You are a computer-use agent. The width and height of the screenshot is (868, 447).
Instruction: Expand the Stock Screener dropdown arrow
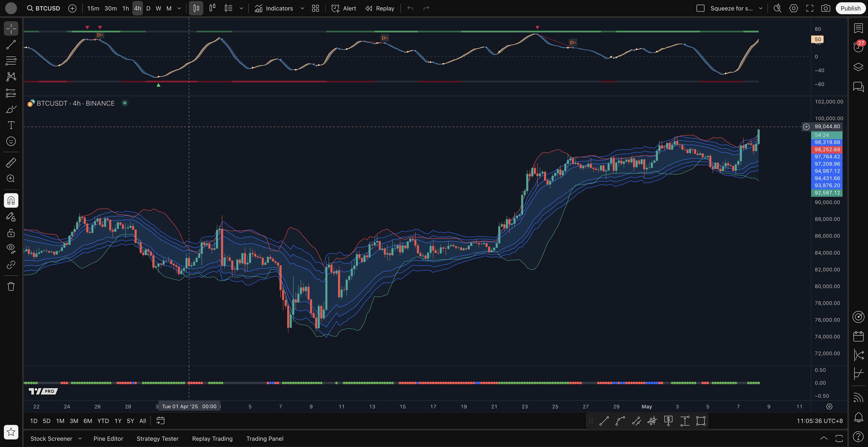(80, 439)
